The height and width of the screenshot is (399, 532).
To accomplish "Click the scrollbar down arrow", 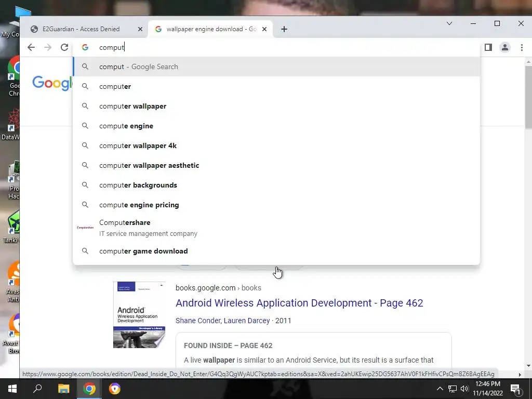I will (x=528, y=366).
